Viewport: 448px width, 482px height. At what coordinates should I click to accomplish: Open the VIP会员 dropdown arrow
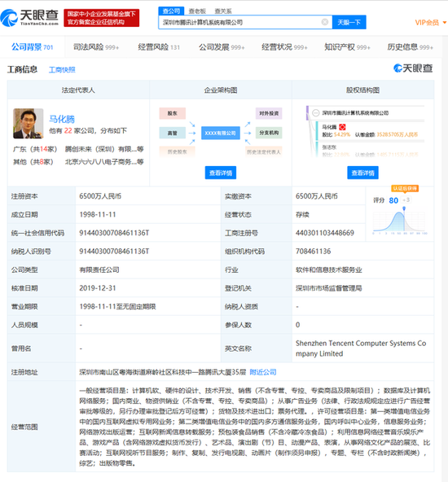pyautogui.click(x=444, y=23)
